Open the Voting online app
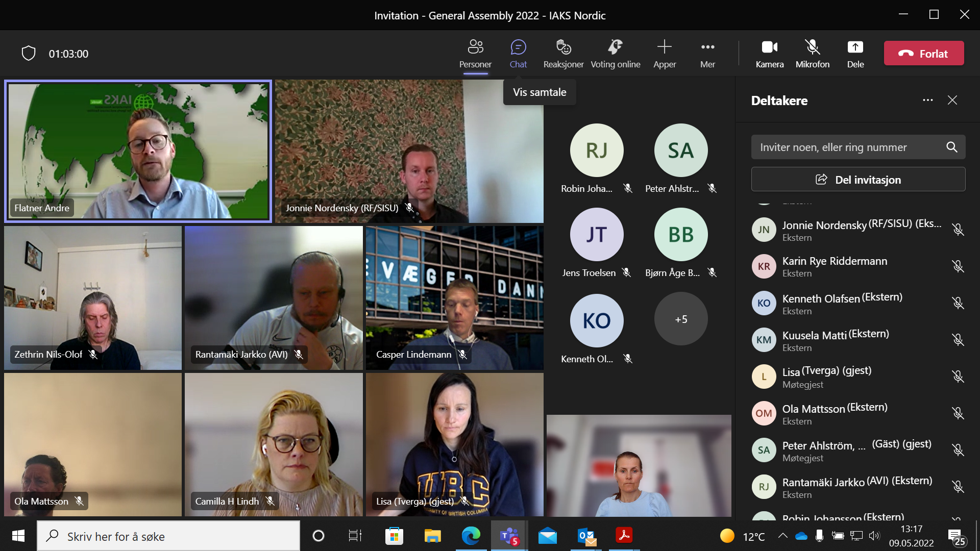Viewport: 980px width, 551px height. click(616, 54)
